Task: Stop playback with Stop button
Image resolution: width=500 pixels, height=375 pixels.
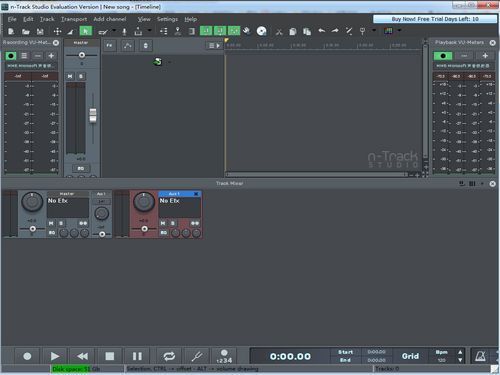Action: pyautogui.click(x=110, y=356)
